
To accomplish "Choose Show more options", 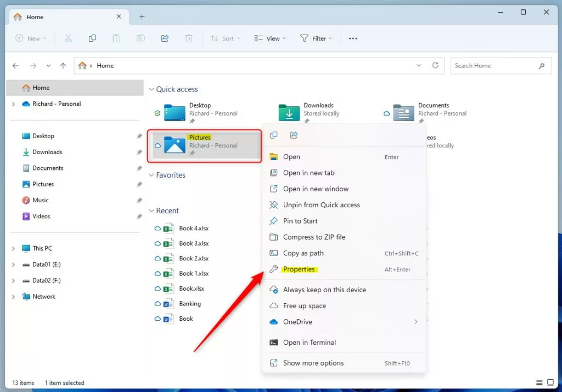I will (x=344, y=363).
